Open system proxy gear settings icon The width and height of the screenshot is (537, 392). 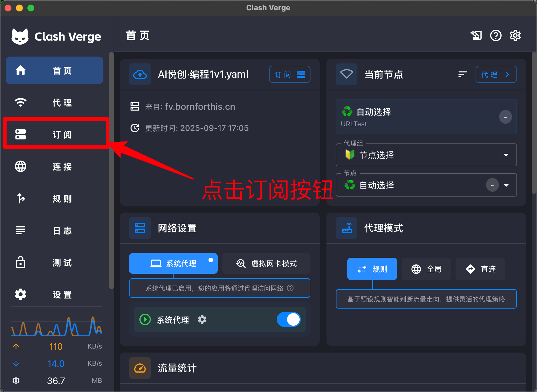click(x=202, y=319)
